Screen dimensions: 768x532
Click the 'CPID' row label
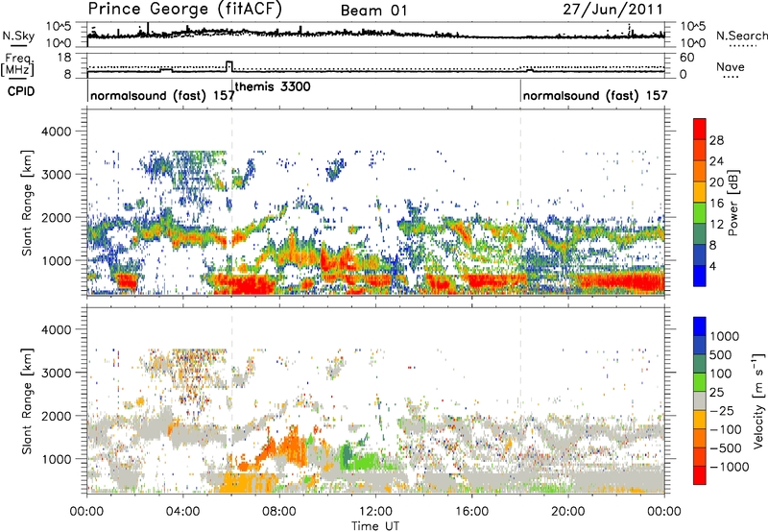21,91
